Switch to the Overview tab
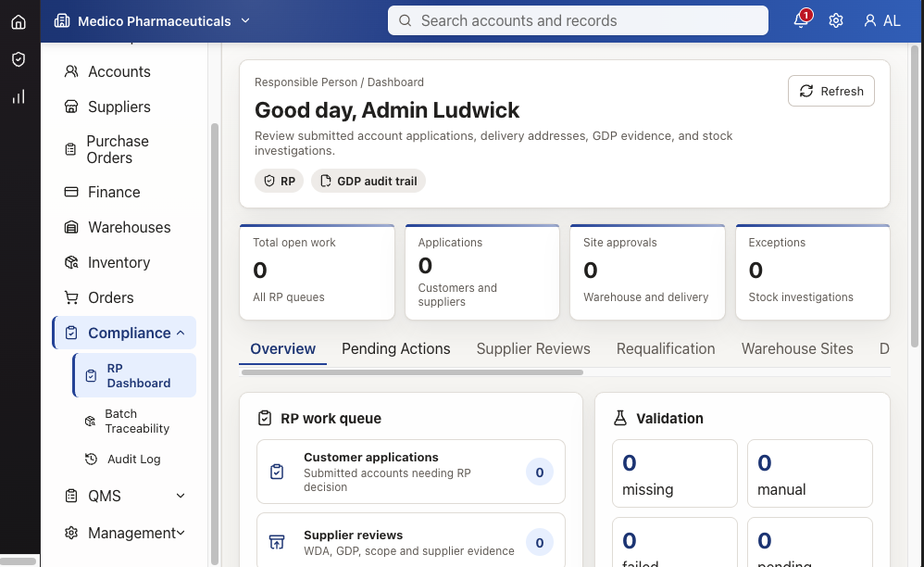Image resolution: width=924 pixels, height=567 pixels. [283, 349]
